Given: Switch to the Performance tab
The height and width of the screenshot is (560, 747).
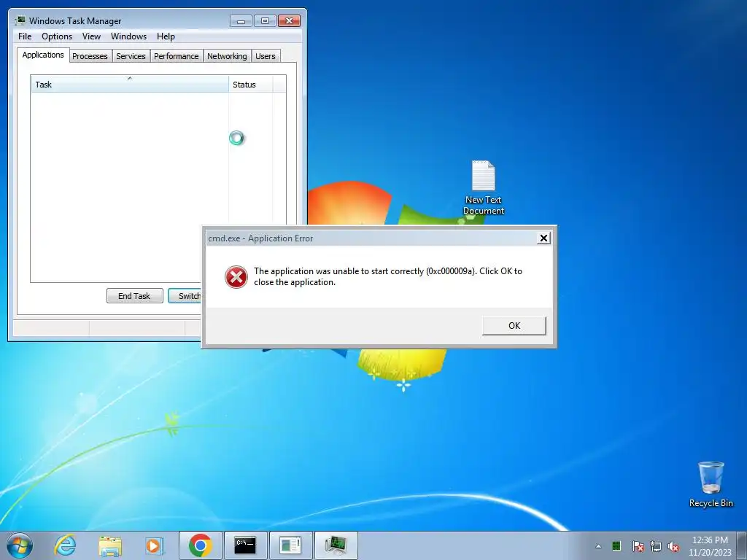Looking at the screenshot, I should click(x=176, y=56).
